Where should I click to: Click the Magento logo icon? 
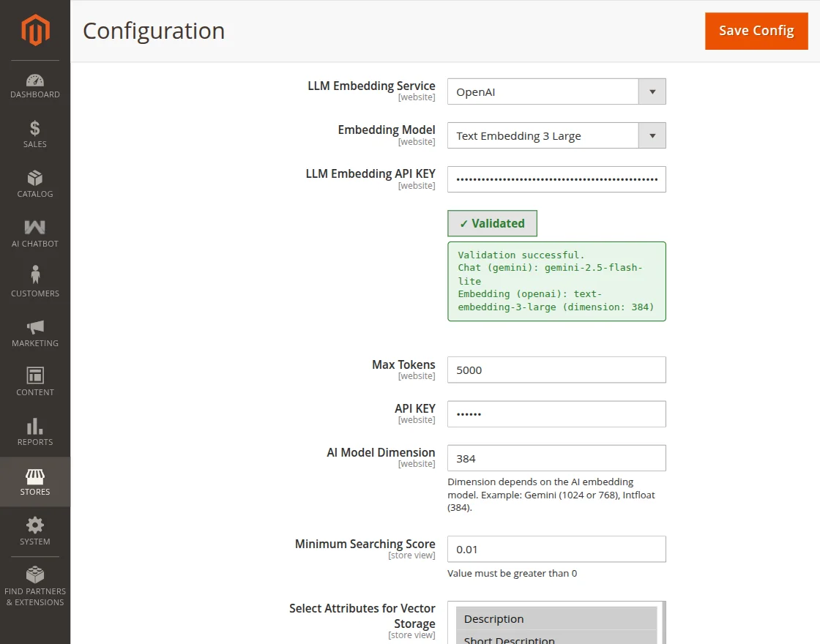35,30
